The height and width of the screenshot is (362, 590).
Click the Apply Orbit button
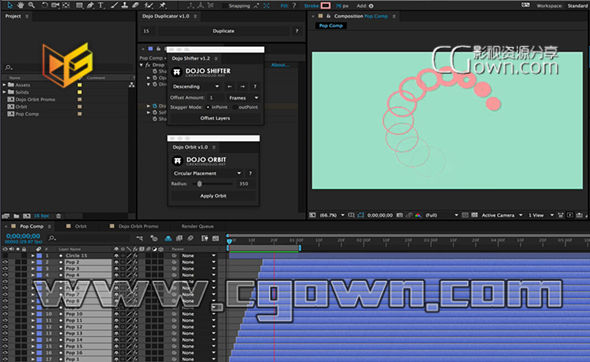point(213,196)
